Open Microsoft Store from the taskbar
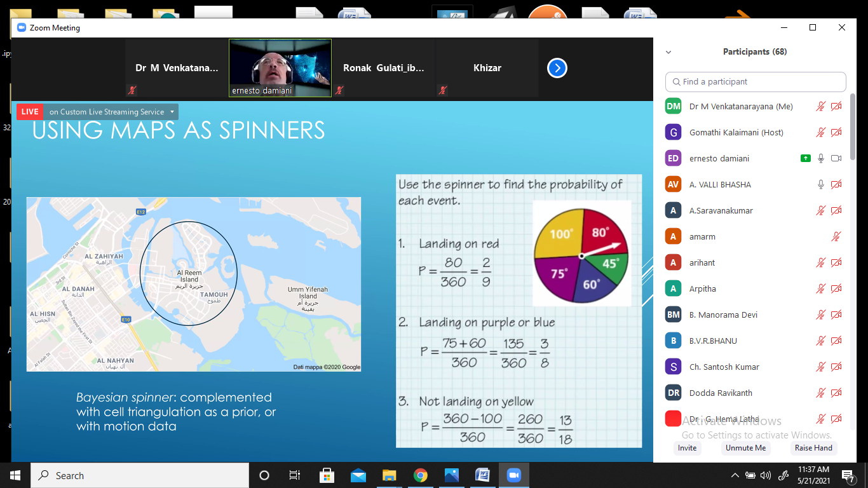 (327, 475)
